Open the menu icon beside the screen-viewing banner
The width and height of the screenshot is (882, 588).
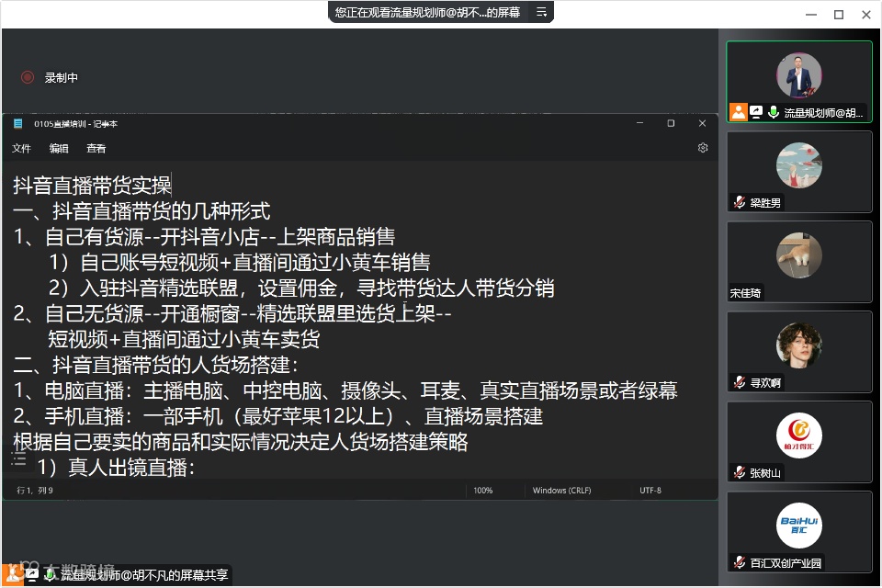(541, 12)
